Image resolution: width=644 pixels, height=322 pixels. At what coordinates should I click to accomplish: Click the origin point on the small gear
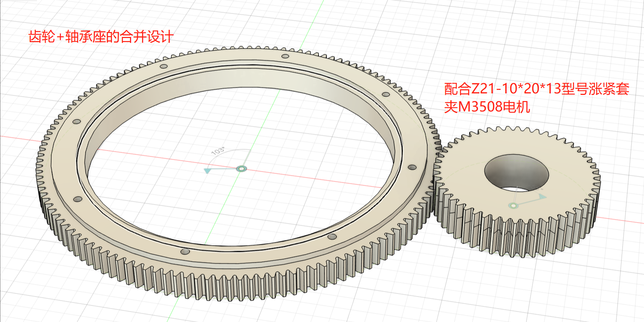[513, 205]
